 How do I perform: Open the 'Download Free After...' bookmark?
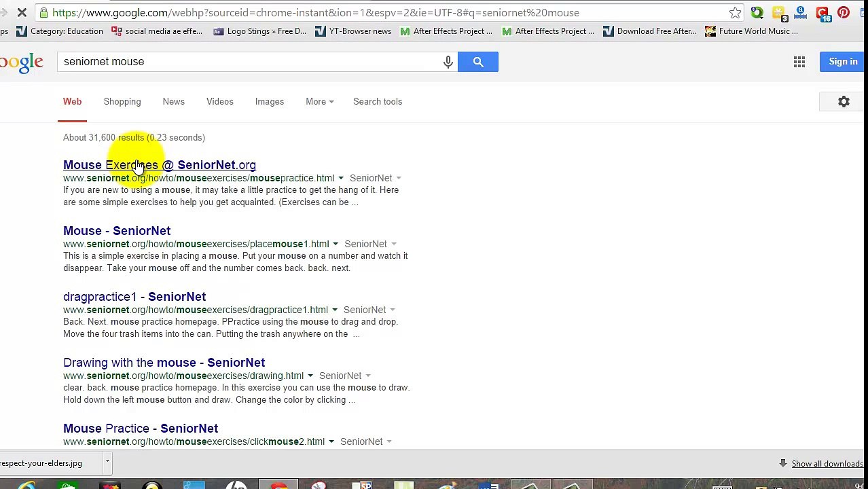click(649, 31)
